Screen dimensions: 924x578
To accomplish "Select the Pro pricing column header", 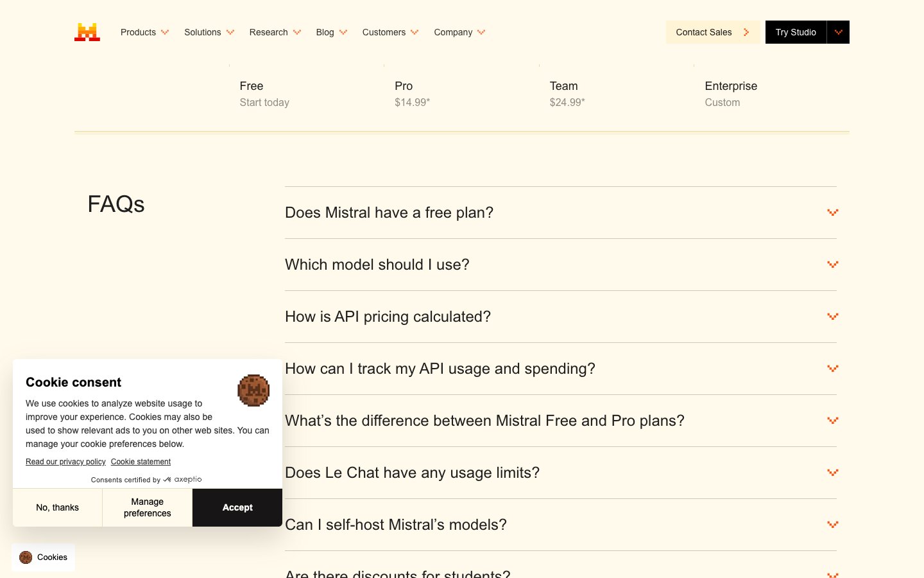I will click(403, 86).
